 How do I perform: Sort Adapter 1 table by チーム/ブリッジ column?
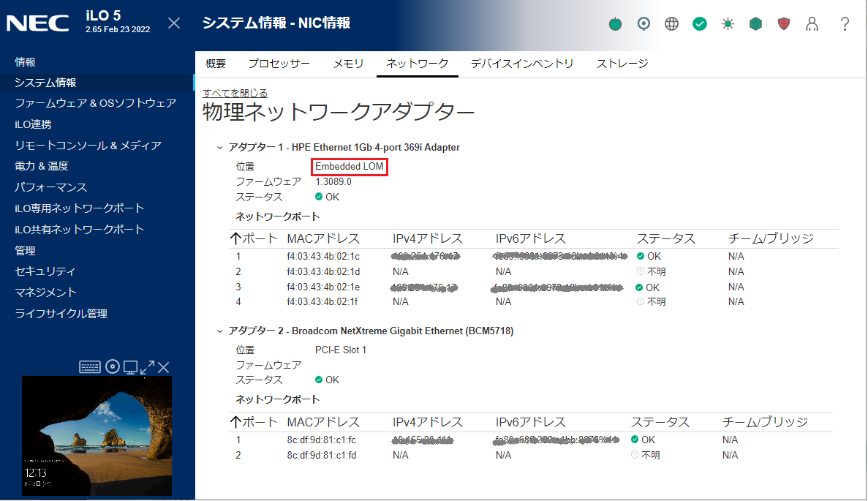[771, 238]
